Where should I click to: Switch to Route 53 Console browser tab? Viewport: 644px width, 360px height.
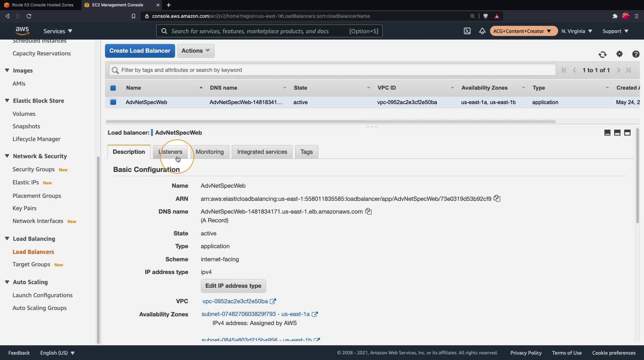(x=40, y=5)
